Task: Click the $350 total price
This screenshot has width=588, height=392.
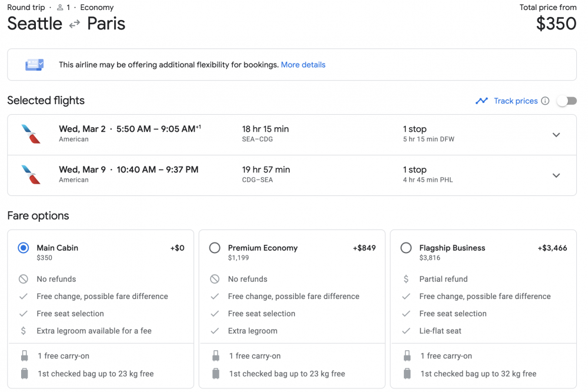Action: (556, 24)
